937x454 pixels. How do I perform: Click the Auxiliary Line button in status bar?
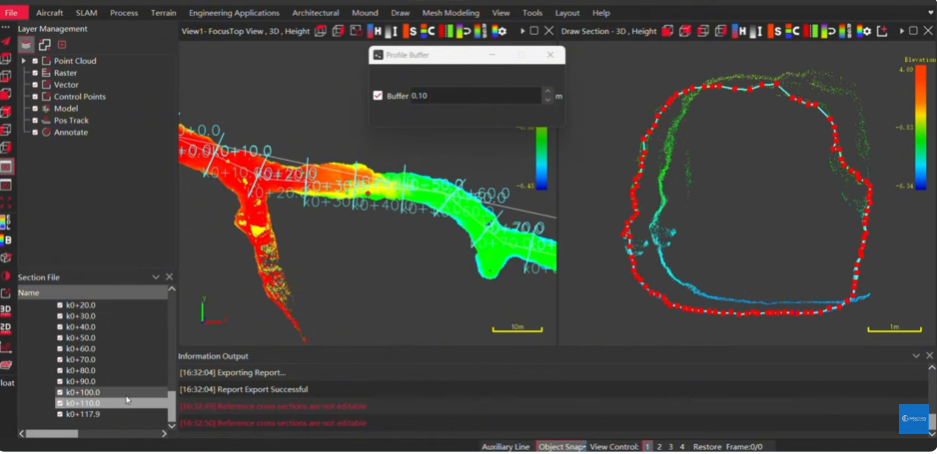click(x=506, y=447)
